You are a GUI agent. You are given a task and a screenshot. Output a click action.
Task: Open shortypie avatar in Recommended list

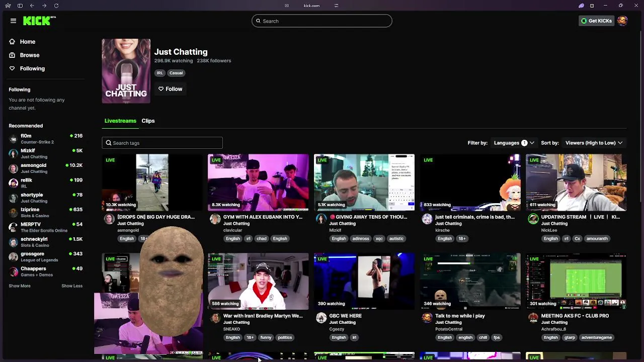click(x=13, y=198)
